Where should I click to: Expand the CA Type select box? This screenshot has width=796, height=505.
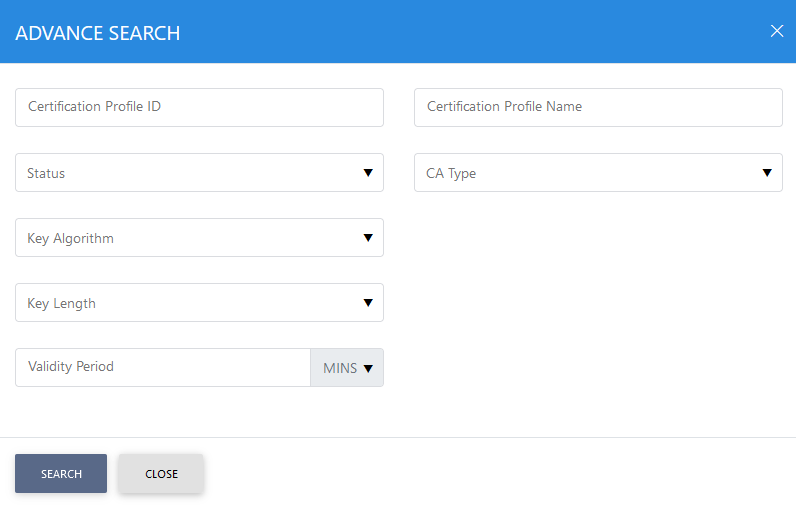point(598,173)
